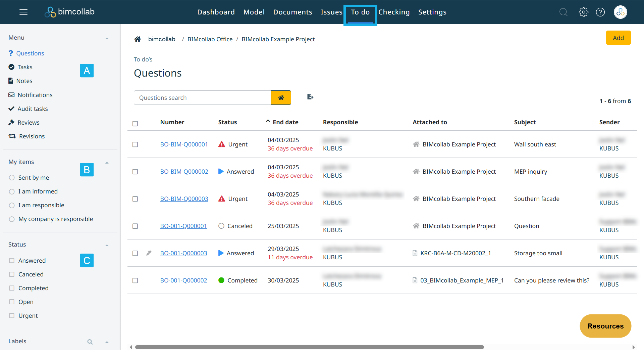Collapse the Status section
The image size is (644, 350).
point(107,245)
